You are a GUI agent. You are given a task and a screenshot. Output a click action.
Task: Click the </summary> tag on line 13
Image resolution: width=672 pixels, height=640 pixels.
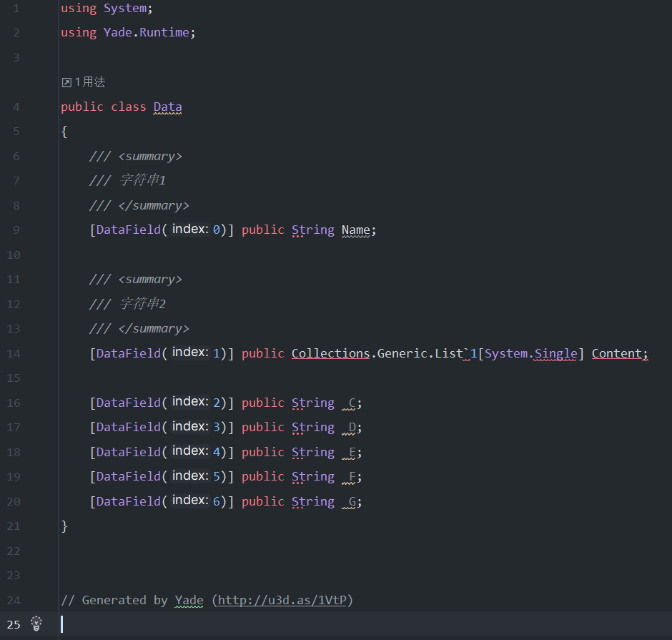154,329
